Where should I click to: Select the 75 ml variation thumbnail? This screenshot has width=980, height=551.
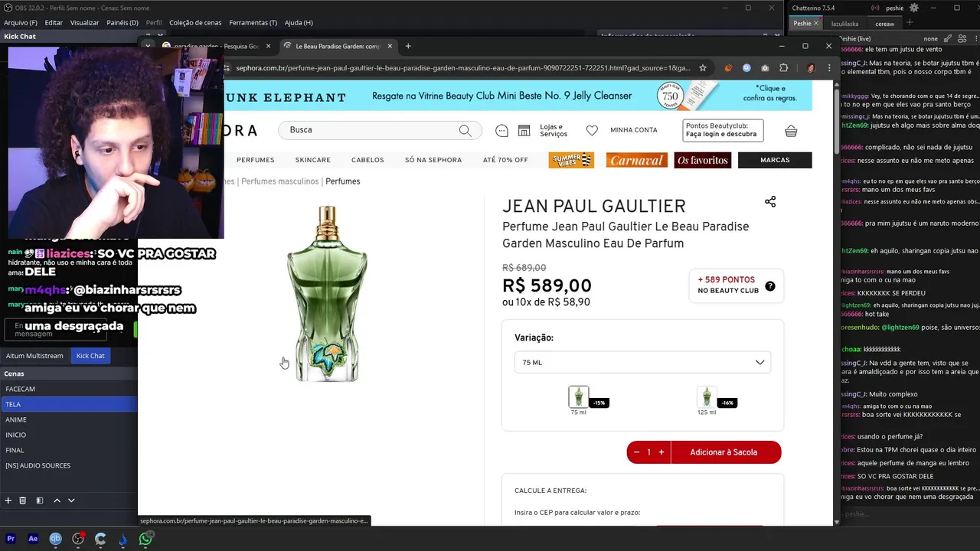(x=579, y=397)
